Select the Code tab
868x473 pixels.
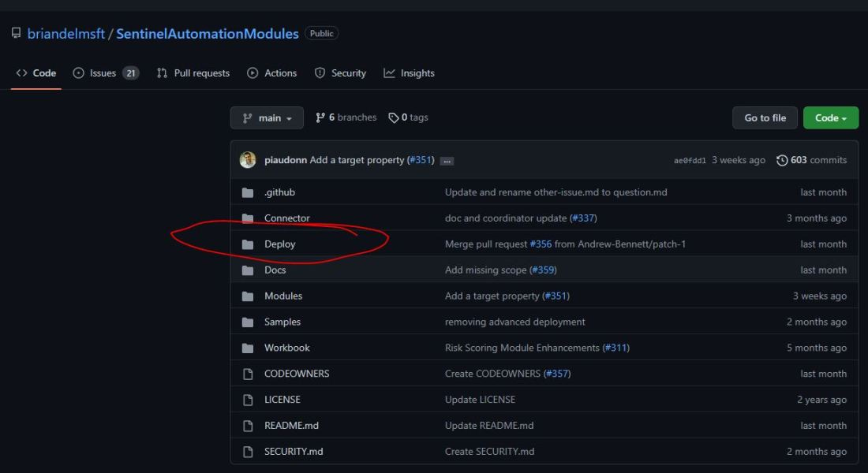click(x=36, y=73)
